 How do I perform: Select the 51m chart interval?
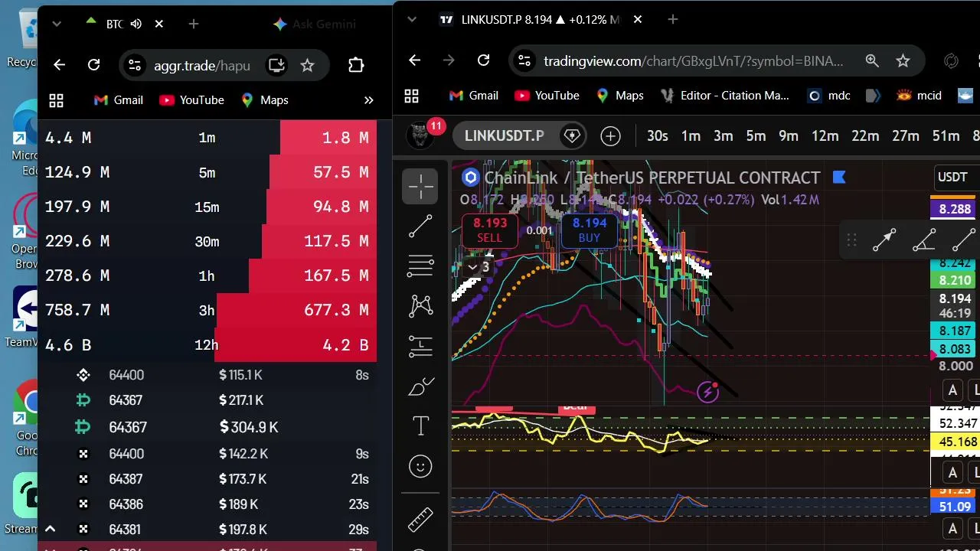(946, 136)
